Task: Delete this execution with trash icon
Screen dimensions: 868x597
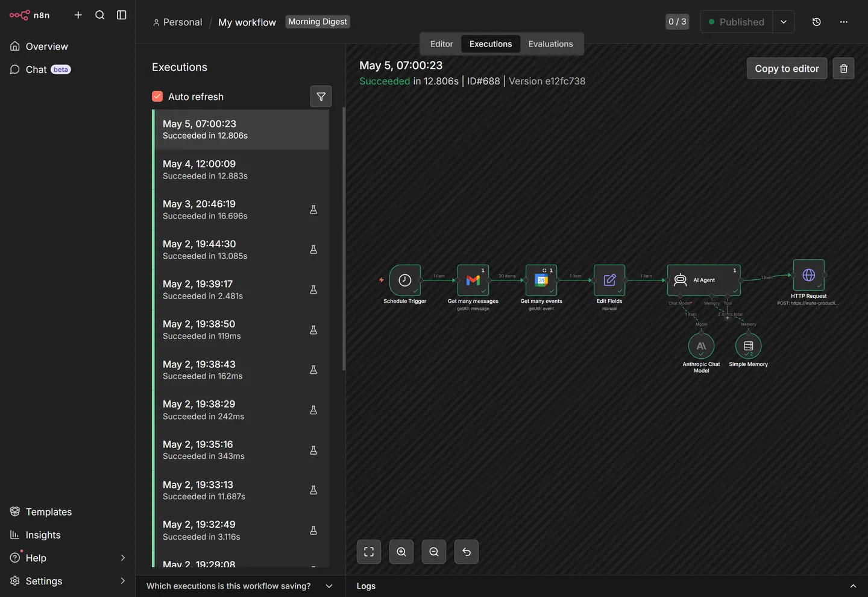Action: [843, 69]
